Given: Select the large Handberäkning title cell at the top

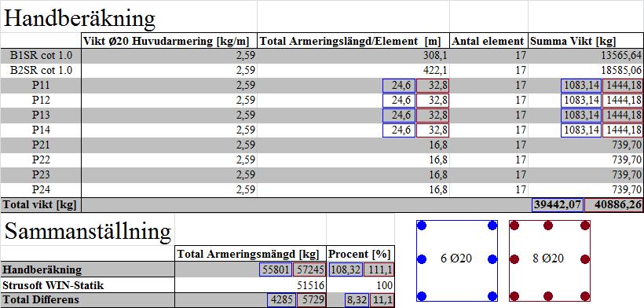Looking at the screenshot, I should pos(79,18).
